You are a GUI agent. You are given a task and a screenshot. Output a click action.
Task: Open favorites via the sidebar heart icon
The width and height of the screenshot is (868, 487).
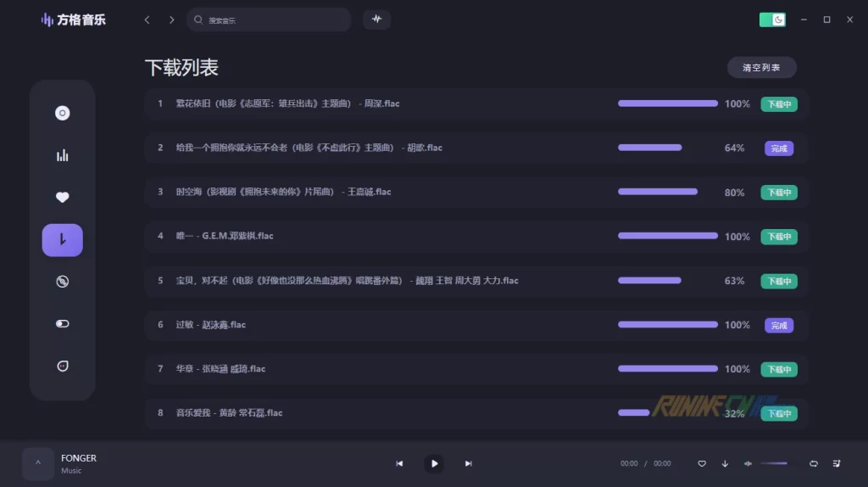62,198
